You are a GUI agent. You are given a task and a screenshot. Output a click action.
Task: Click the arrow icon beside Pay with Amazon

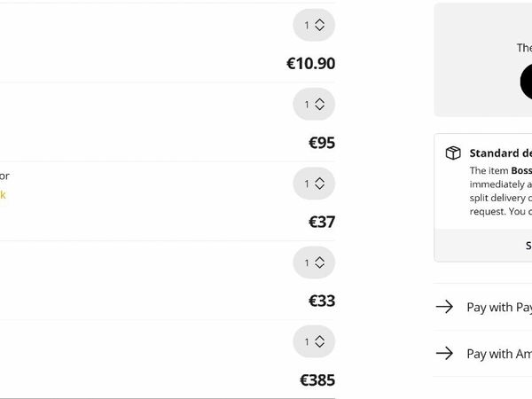pyautogui.click(x=445, y=353)
